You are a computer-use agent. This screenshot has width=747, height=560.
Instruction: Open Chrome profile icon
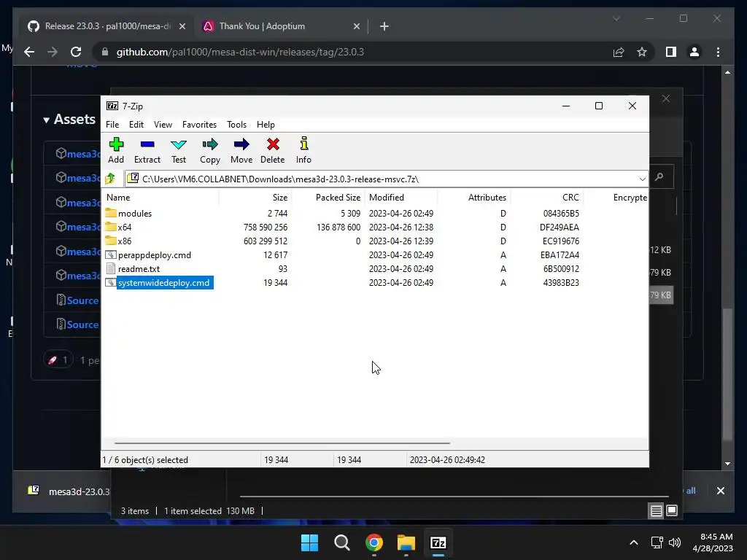tap(694, 52)
